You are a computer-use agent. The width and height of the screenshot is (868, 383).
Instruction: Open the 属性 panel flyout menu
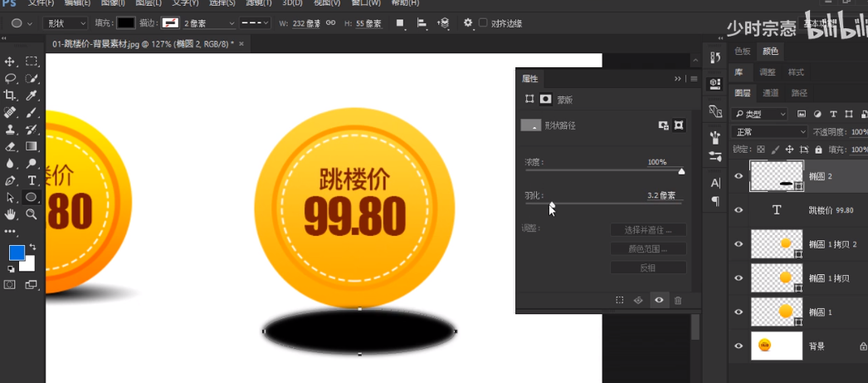tap(694, 79)
